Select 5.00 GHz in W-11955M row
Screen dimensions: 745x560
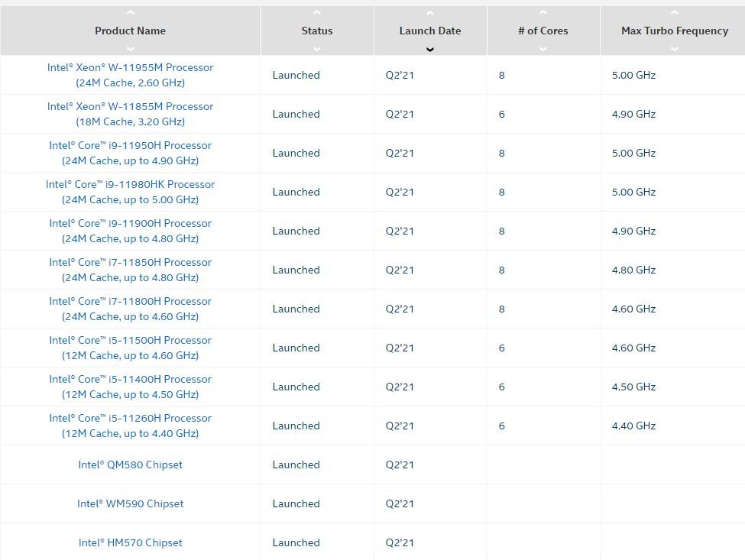[x=633, y=75]
